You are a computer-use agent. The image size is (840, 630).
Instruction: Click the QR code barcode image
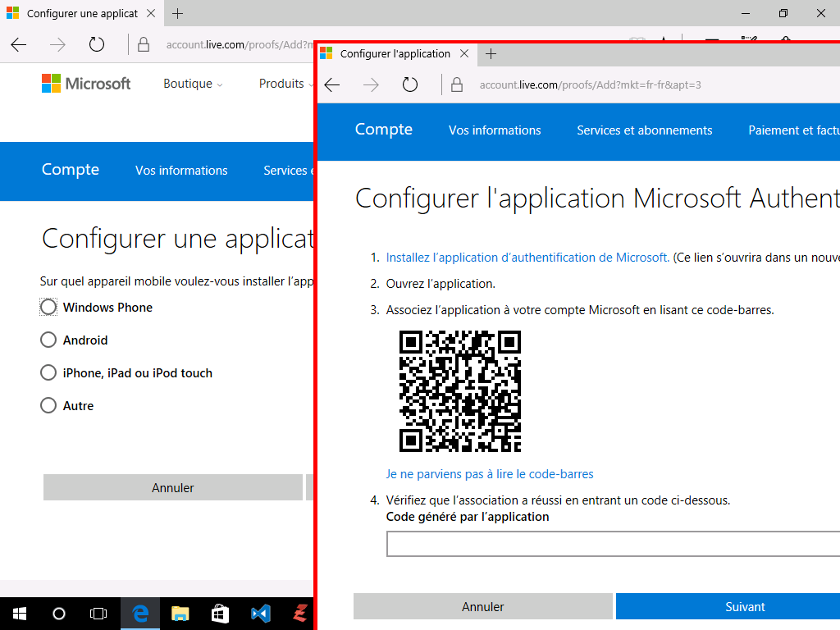460,391
